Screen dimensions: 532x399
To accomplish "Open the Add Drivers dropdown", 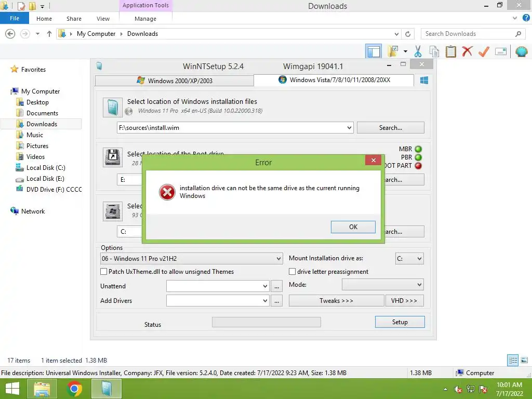I will coord(265,301).
